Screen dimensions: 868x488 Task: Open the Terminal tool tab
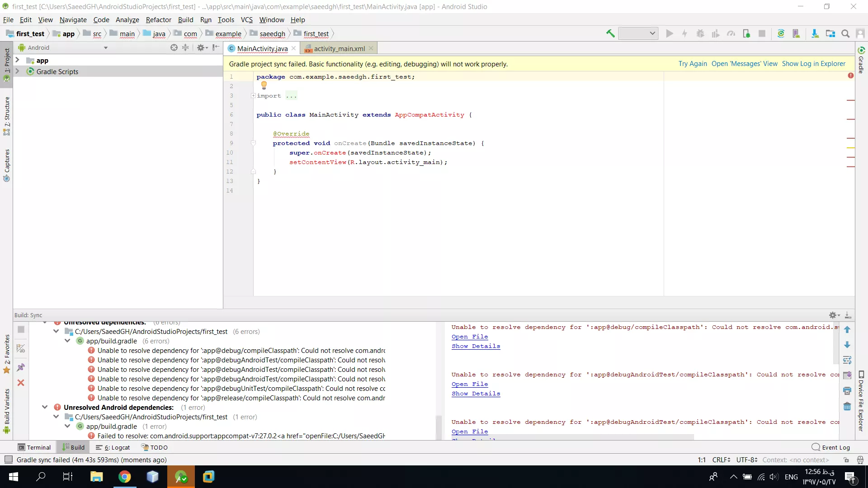click(34, 447)
